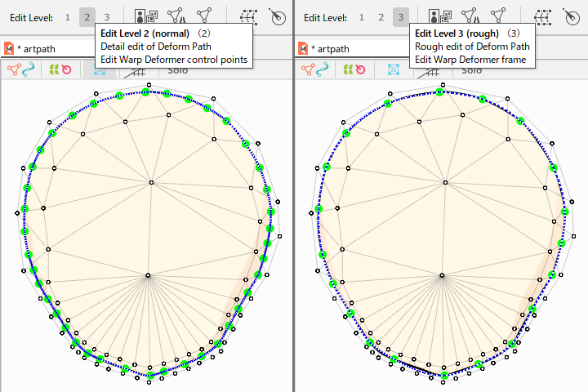The height and width of the screenshot is (392, 588).
Task: Select Edit Level 2 in right panel
Action: (x=381, y=16)
